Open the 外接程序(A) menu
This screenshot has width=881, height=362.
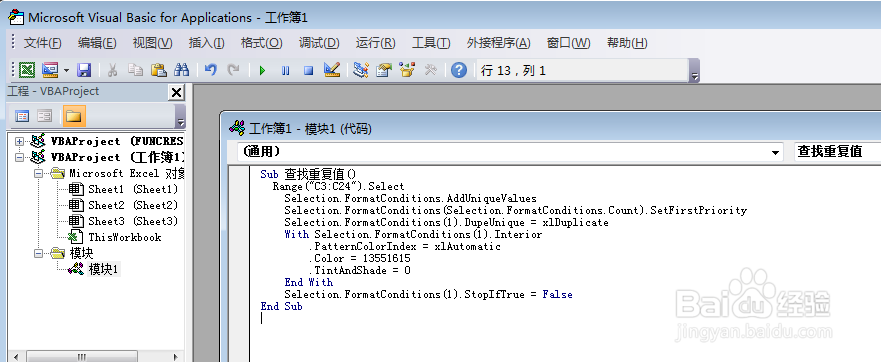tap(498, 43)
